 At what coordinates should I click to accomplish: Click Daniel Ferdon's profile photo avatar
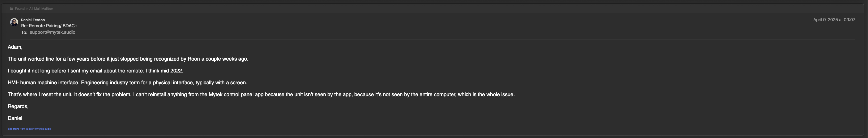pyautogui.click(x=14, y=22)
